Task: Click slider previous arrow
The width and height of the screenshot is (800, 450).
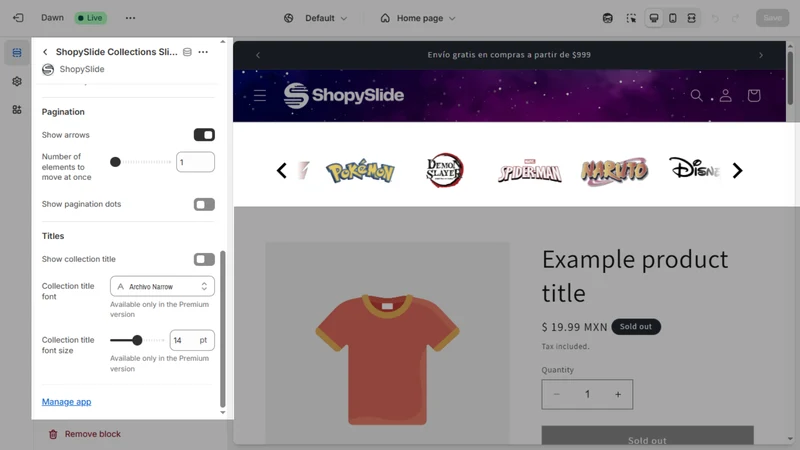Action: 282,170
